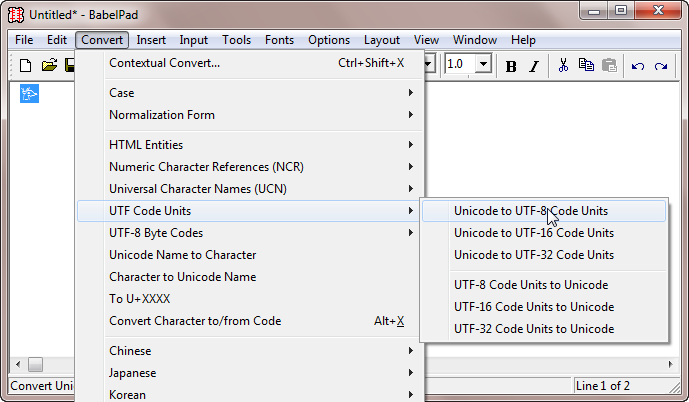Click the Cut scissors icon
This screenshot has width=689, height=402.
click(563, 65)
